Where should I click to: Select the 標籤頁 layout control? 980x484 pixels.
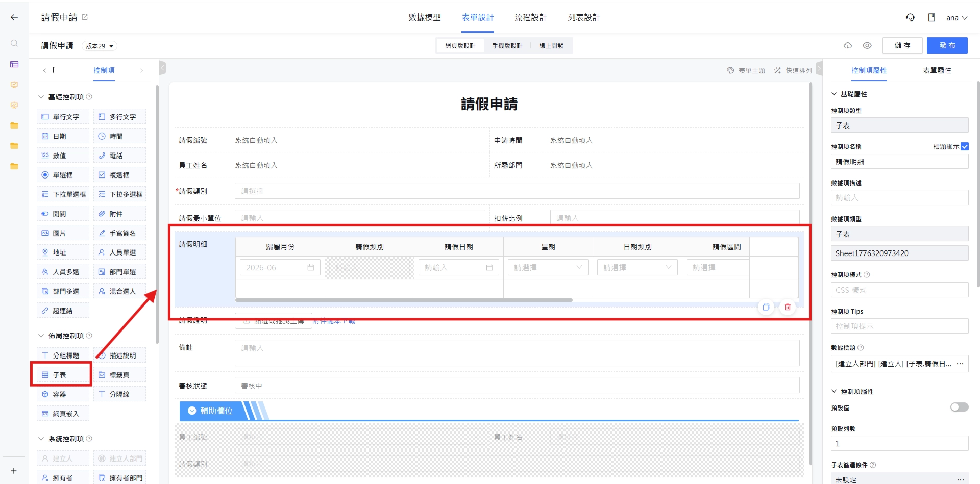pyautogui.click(x=119, y=375)
